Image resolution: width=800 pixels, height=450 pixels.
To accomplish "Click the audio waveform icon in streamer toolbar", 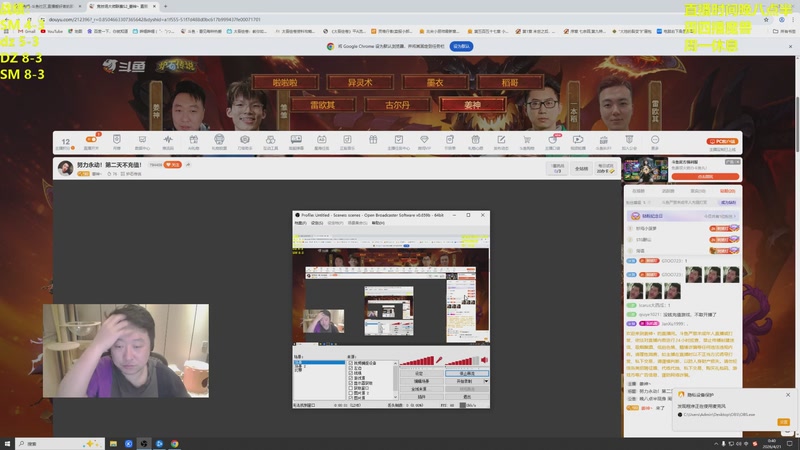I will coord(168,139).
